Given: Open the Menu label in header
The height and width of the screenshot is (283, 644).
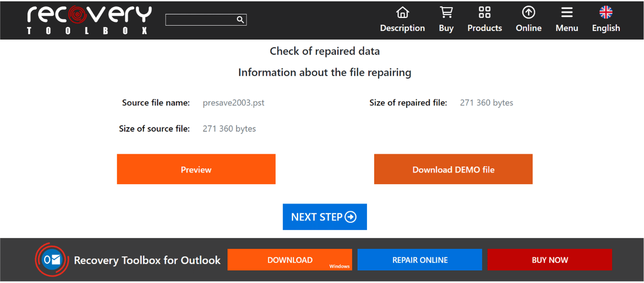Looking at the screenshot, I should tap(567, 28).
